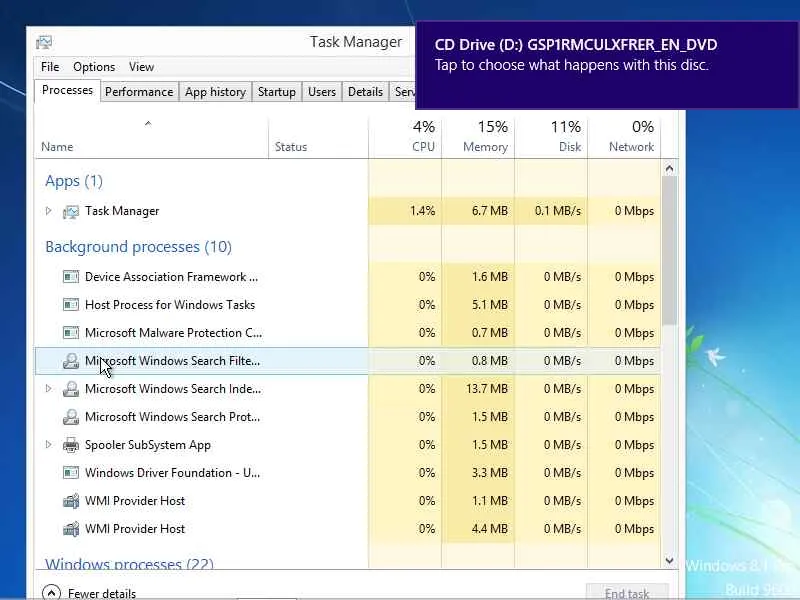Sort by the Disk column header

tap(551, 138)
